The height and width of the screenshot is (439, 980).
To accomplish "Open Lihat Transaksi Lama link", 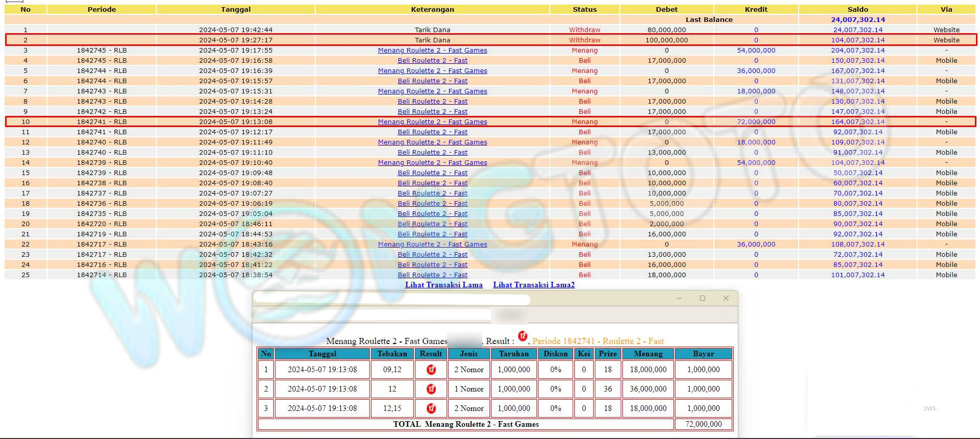I will 444,285.
